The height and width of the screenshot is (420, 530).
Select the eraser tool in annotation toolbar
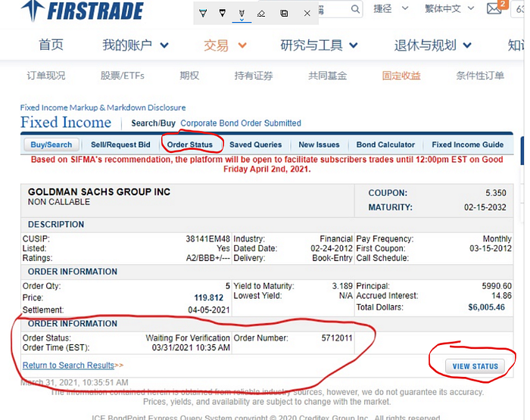(261, 14)
